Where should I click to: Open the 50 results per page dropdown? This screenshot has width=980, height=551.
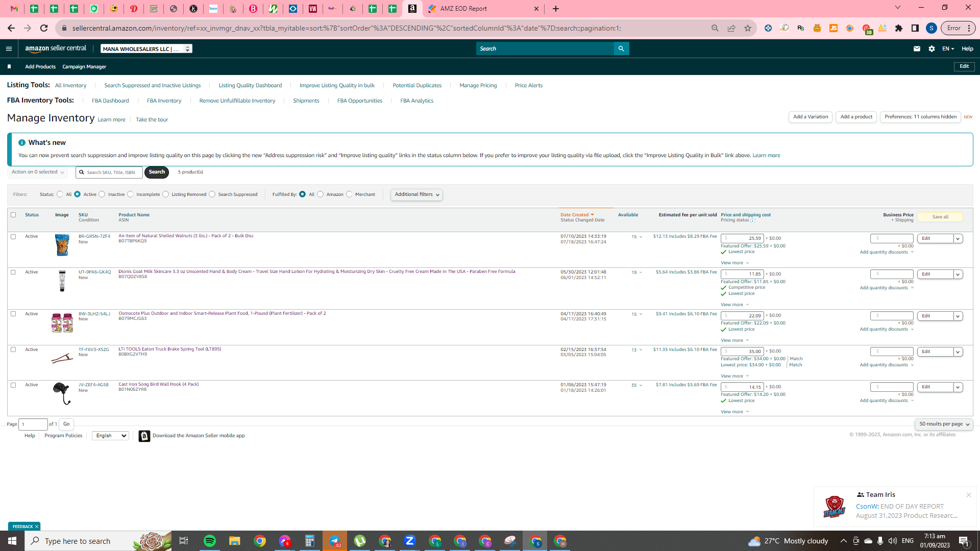coord(944,424)
